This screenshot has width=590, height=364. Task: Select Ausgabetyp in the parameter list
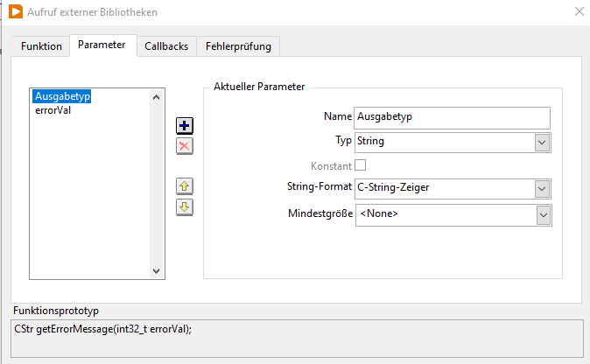61,97
